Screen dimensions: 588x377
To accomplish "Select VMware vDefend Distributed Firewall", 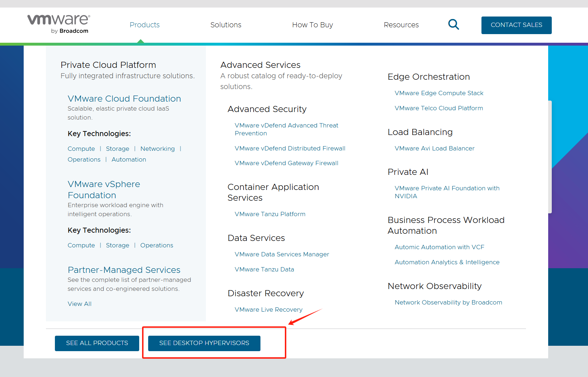I will (x=290, y=148).
